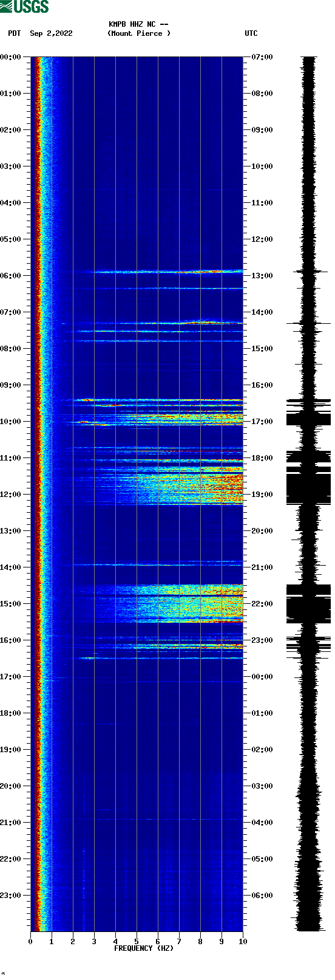Viewport: 335px width, 980px height.
Task: Click the 17:00 UTC time label
Action: [262, 422]
